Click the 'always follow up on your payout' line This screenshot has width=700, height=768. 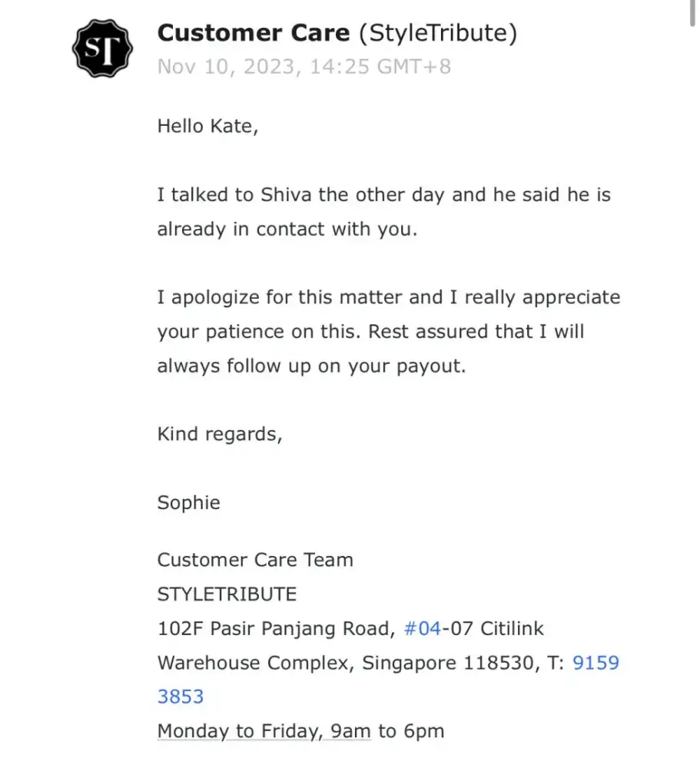click(311, 366)
